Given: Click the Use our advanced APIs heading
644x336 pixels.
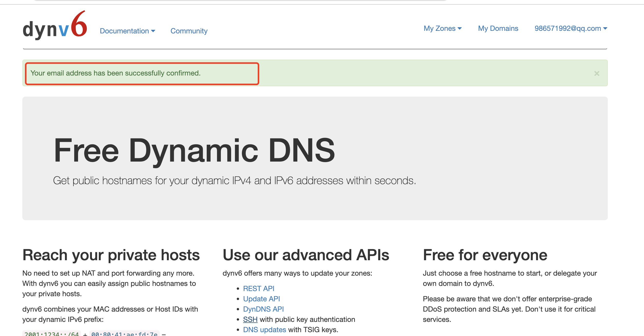Looking at the screenshot, I should point(306,255).
